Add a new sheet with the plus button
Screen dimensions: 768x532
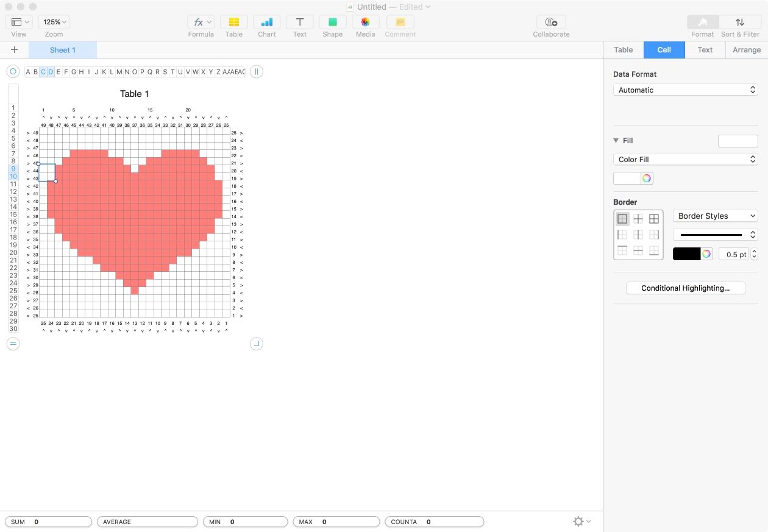15,50
